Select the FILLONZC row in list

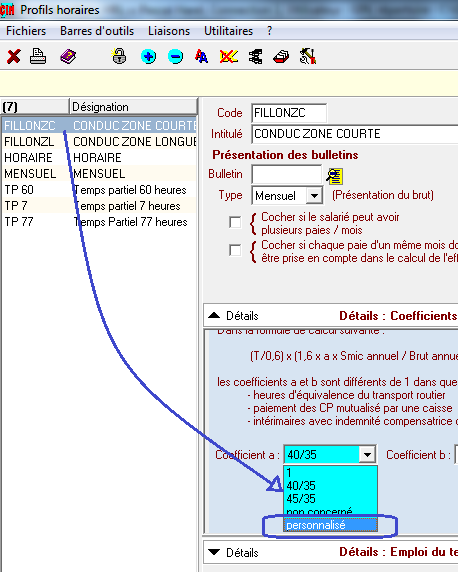(99, 125)
